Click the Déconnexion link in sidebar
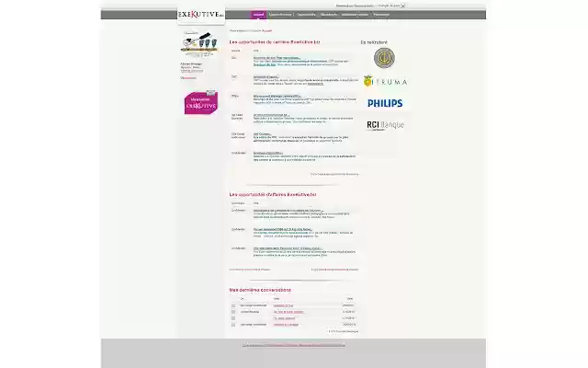This screenshot has width=588, height=368. click(x=188, y=78)
